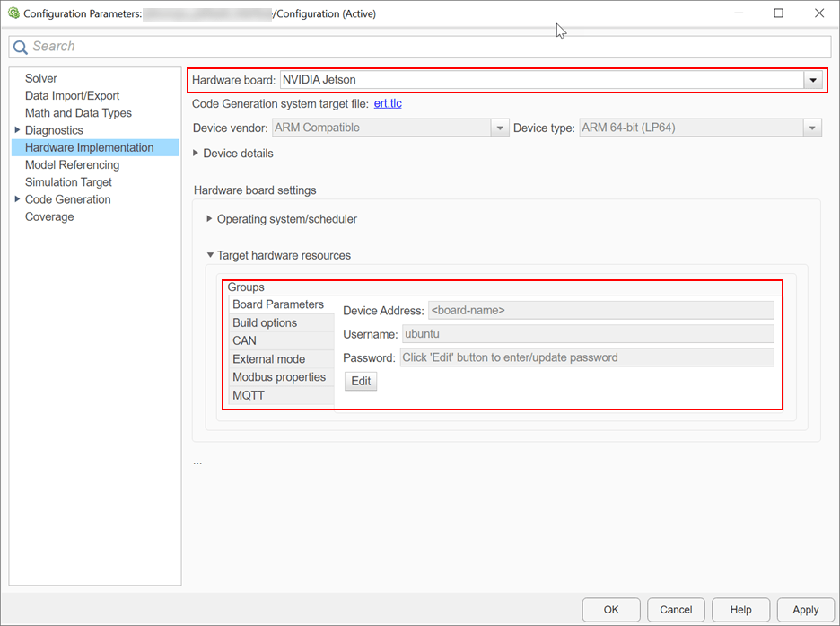
Task: Click the magnifier icon in the search bar
Action: [20, 46]
